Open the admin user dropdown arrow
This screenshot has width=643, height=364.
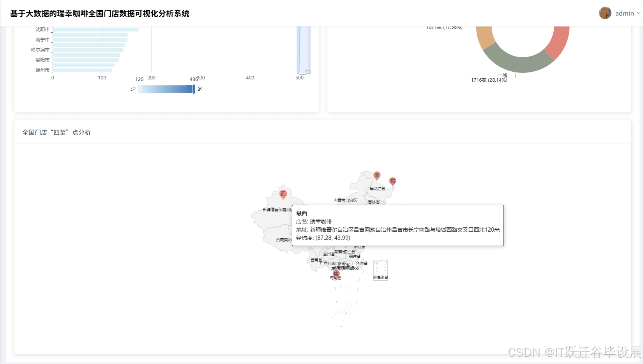pos(639,13)
